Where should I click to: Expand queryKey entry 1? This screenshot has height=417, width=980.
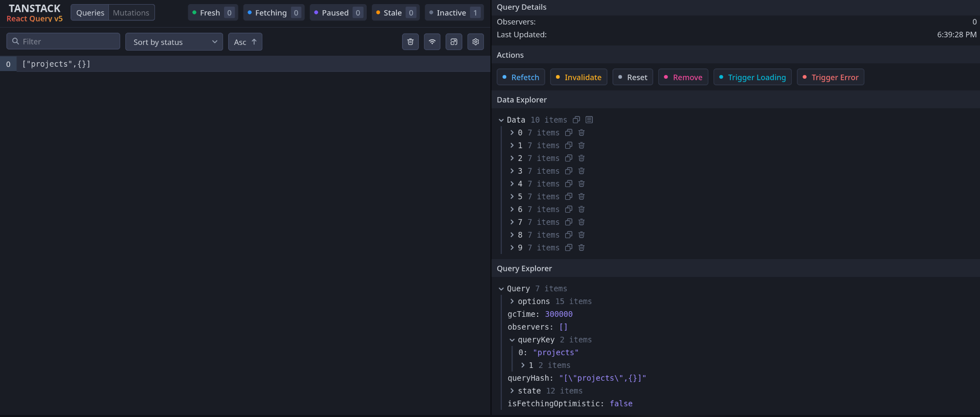click(523, 365)
